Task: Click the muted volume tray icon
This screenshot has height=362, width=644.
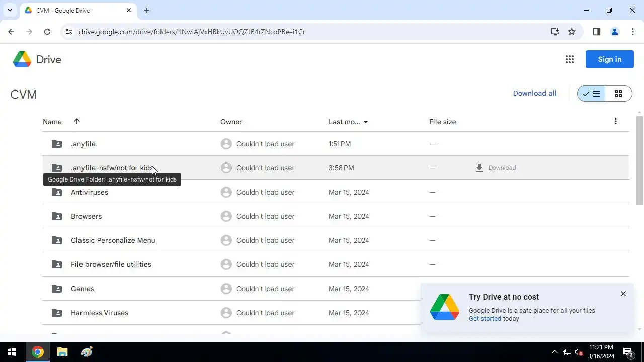Action: coord(579,352)
